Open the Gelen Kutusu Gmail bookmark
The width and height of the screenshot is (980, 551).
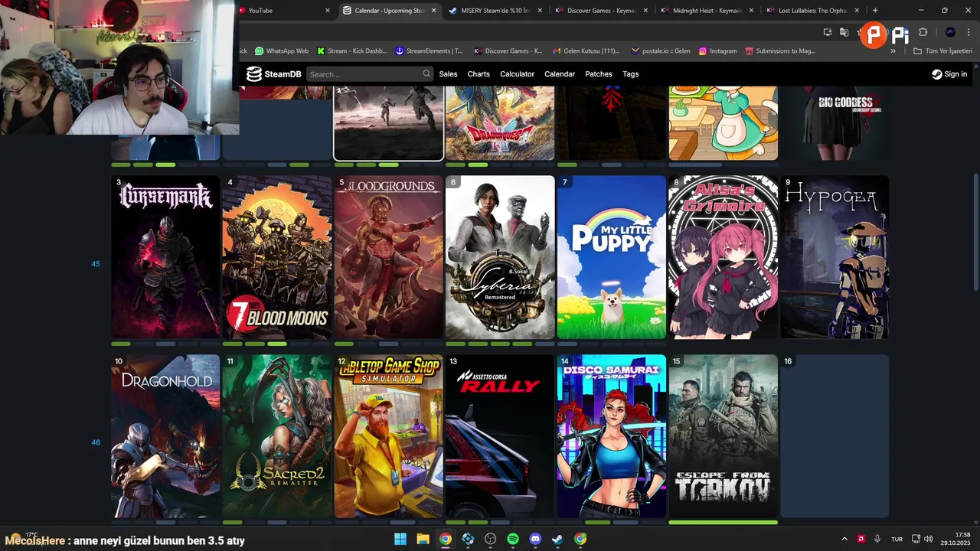[586, 51]
